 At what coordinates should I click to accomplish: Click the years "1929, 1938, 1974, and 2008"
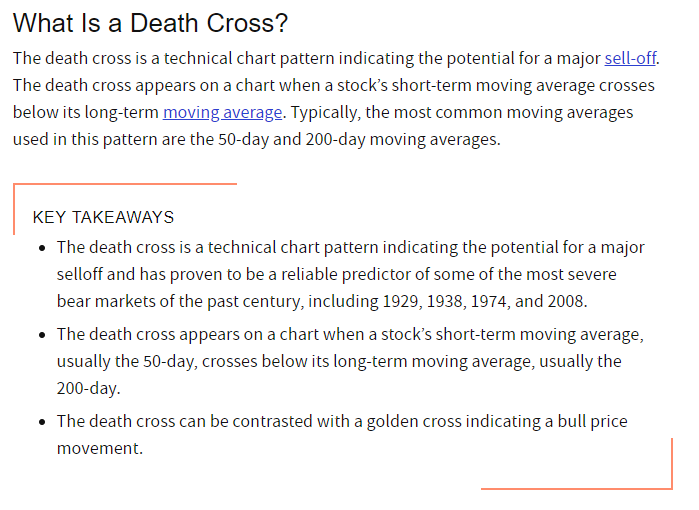click(496, 300)
